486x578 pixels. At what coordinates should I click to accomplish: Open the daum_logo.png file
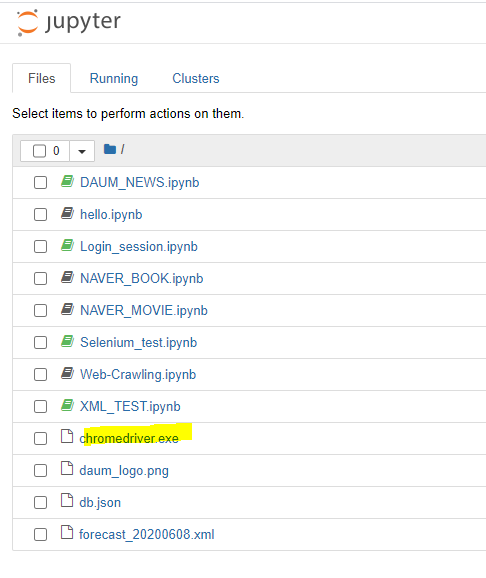click(x=124, y=471)
